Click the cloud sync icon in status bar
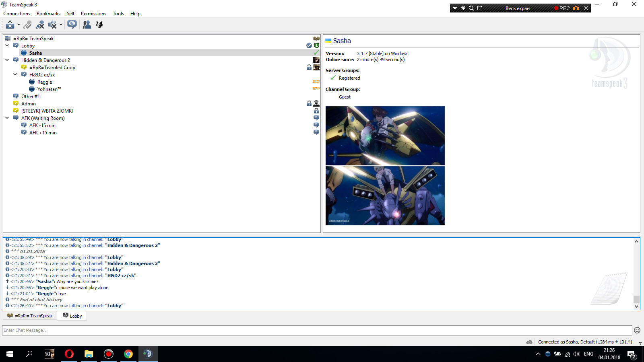The width and height of the screenshot is (644, 362). click(529, 342)
